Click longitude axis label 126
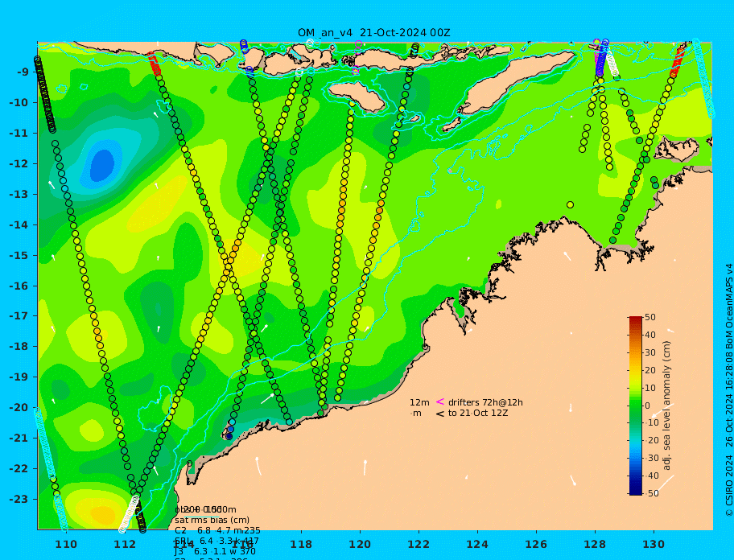Viewport: 734px width, 560px height. (536, 544)
